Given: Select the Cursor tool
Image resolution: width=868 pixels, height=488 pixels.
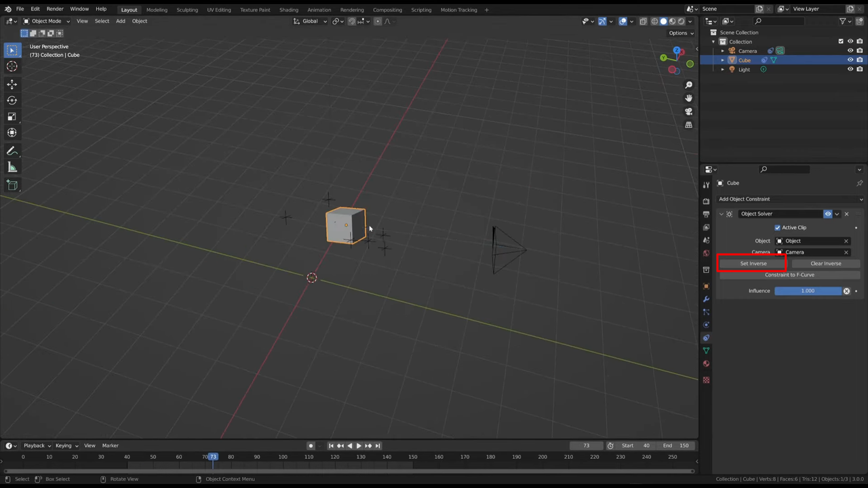Looking at the screenshot, I should click(12, 65).
